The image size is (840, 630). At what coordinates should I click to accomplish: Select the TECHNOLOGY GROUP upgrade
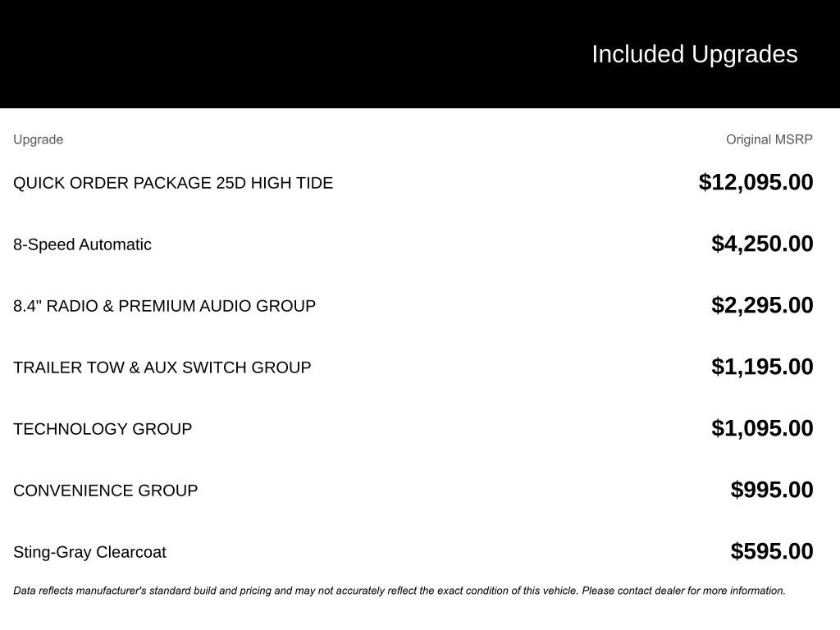tap(103, 429)
